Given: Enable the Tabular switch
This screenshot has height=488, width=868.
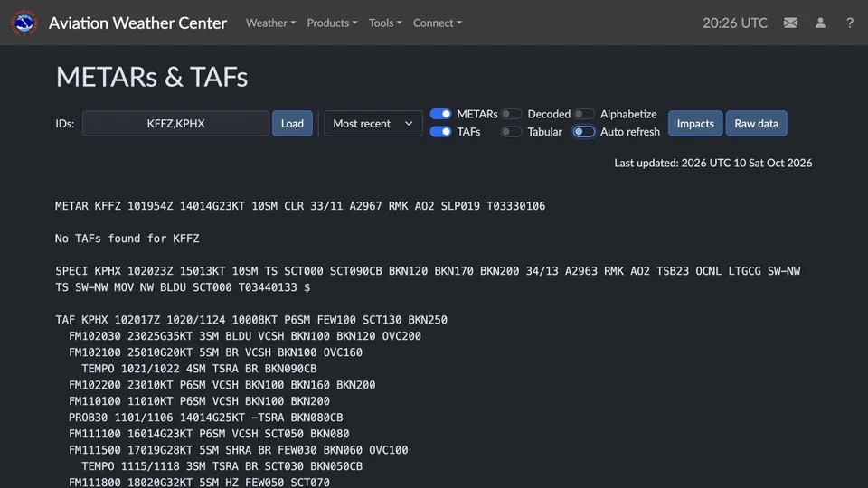Looking at the screenshot, I should (511, 132).
